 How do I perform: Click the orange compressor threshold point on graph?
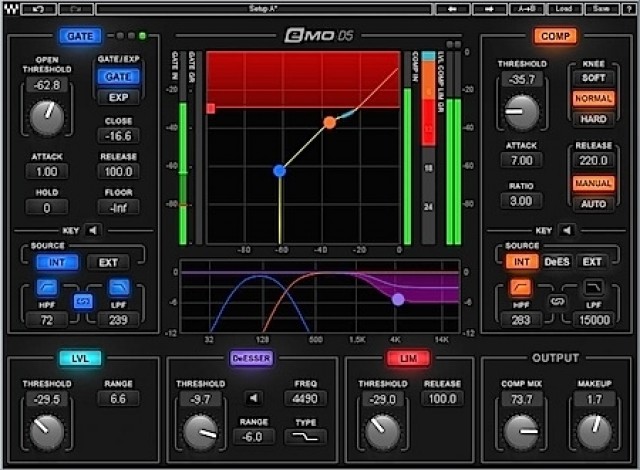pyautogui.click(x=329, y=122)
